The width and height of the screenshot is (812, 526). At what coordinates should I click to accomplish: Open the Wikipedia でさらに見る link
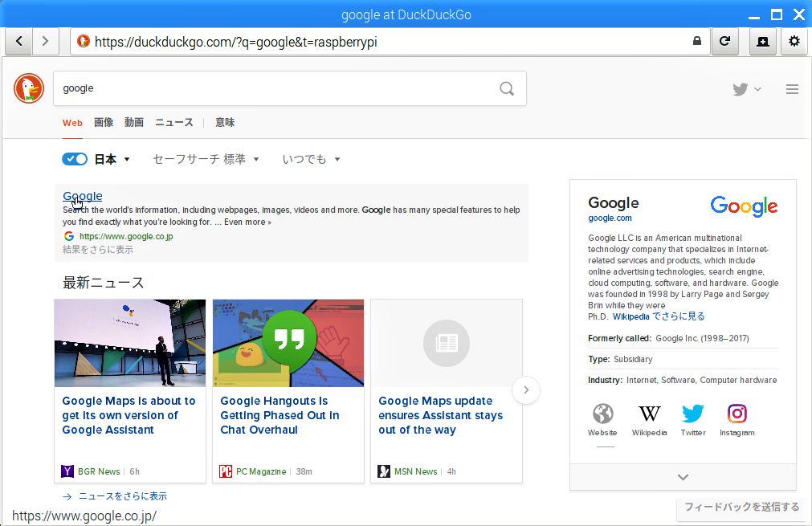click(659, 316)
